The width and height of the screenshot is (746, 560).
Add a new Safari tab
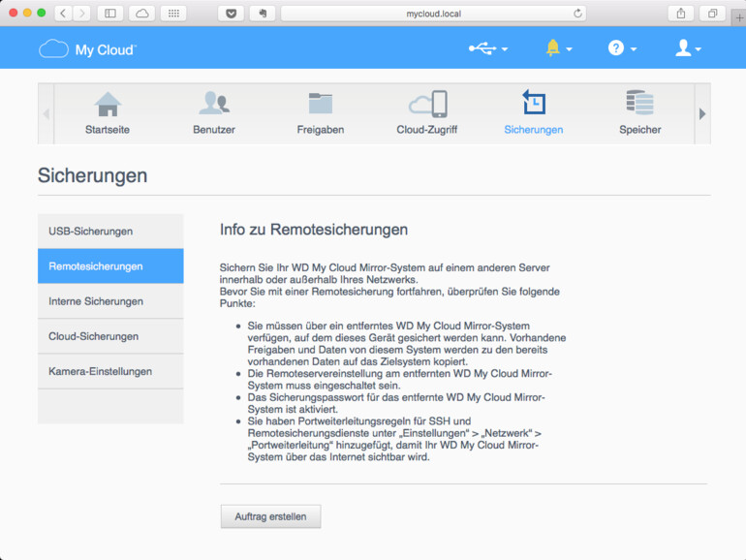coord(739,18)
